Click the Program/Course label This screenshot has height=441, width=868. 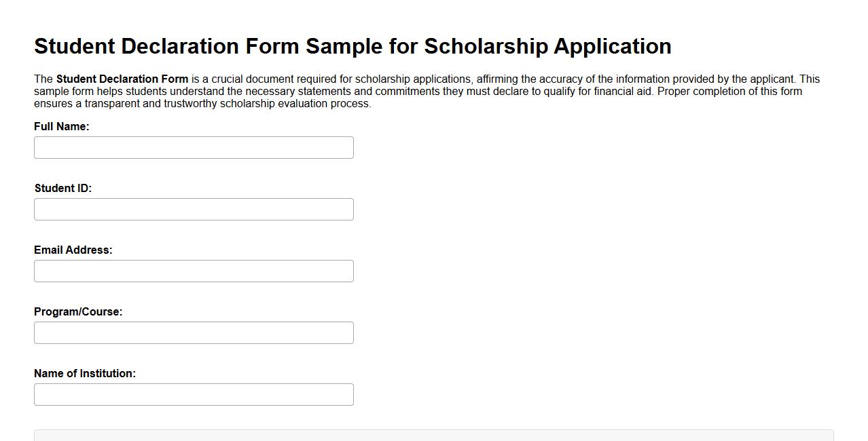[x=78, y=311]
